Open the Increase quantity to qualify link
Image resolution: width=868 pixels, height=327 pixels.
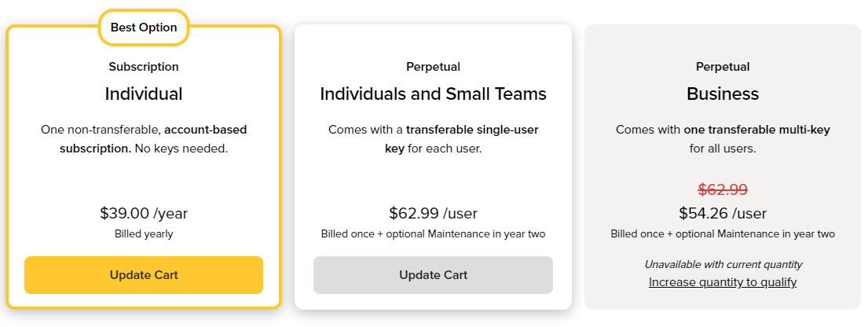point(723,282)
